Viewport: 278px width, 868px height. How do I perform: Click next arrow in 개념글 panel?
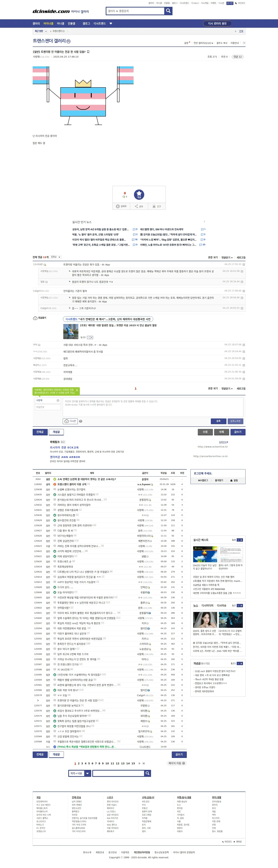(x=241, y=663)
